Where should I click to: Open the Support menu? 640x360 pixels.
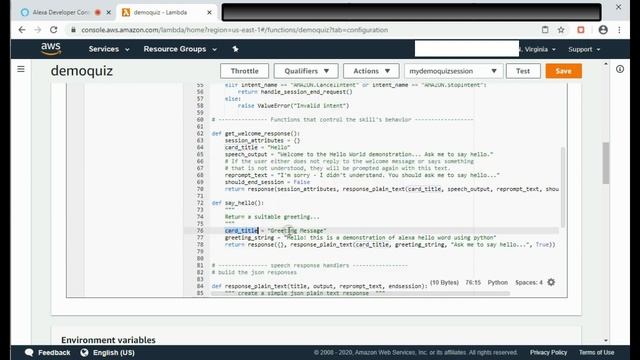coord(584,49)
